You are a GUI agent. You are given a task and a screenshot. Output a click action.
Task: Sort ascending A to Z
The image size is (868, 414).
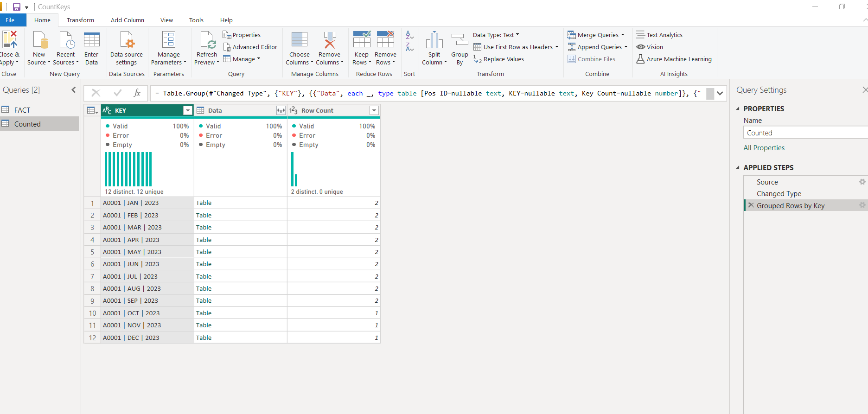409,35
